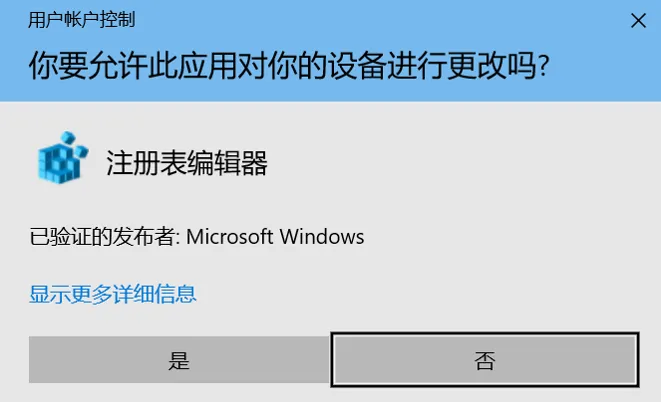The width and height of the screenshot is (661, 402).
Task: Click the characters 详细信息 in the blue link
Action: pos(154,294)
